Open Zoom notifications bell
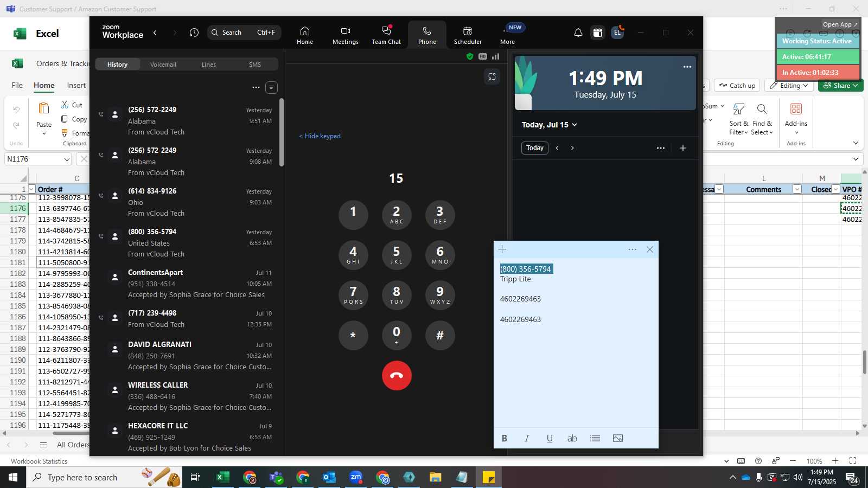 pos(578,33)
